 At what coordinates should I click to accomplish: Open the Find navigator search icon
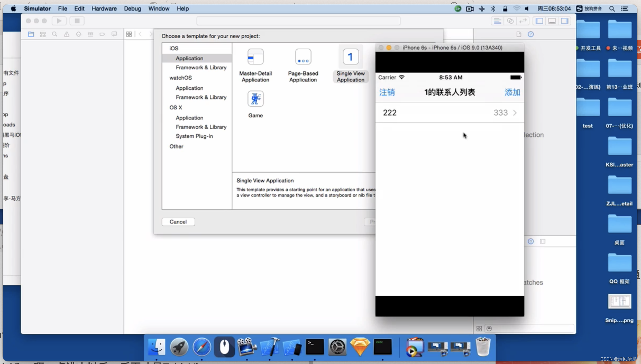coord(55,34)
